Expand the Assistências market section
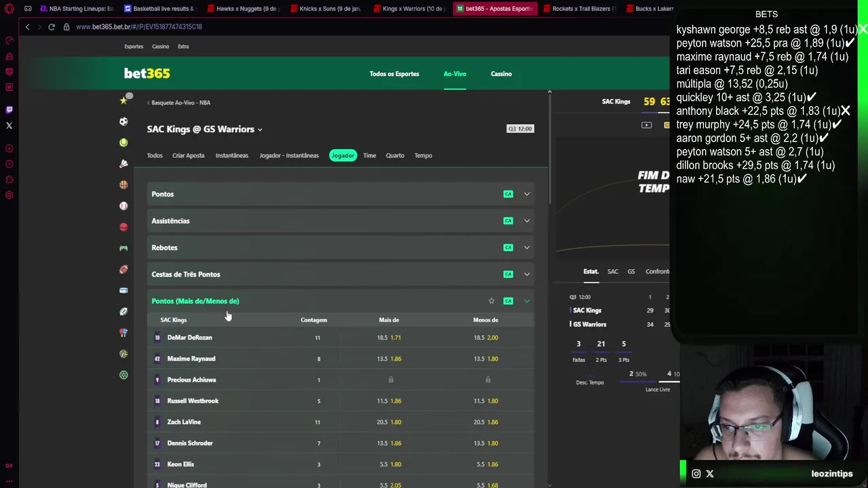 527,221
